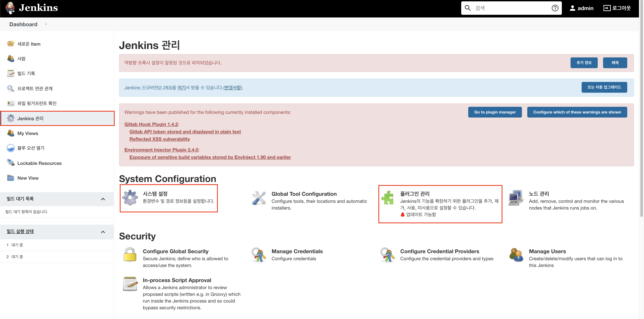This screenshot has height=319, width=644.
Task: Click the logout arrow icon
Action: point(607,8)
